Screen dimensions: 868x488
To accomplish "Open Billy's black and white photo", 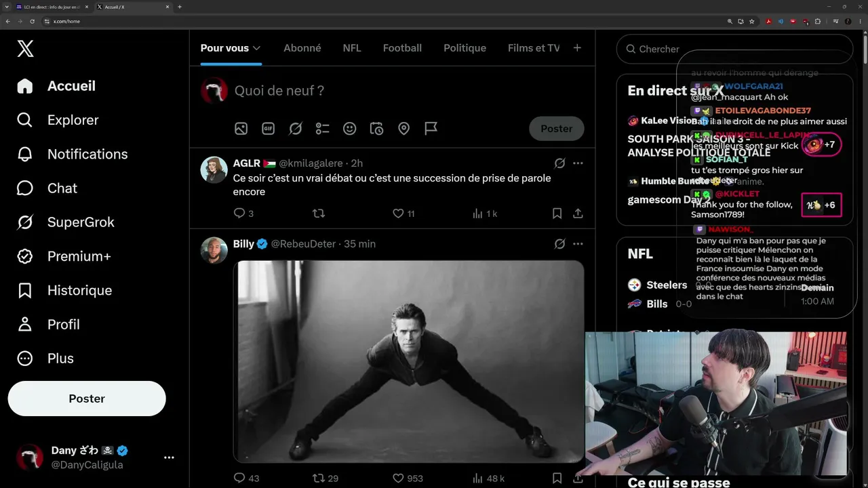I will point(409,361).
